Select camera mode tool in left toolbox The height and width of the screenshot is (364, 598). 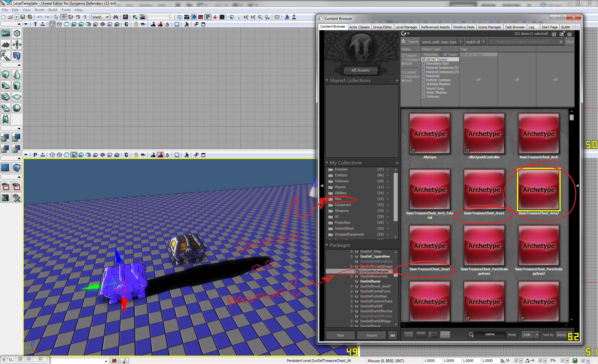(x=6, y=34)
